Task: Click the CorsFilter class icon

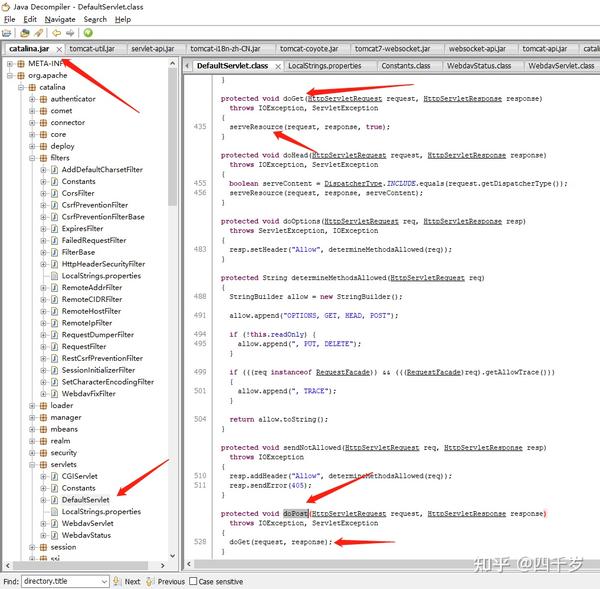Action: [x=54, y=193]
